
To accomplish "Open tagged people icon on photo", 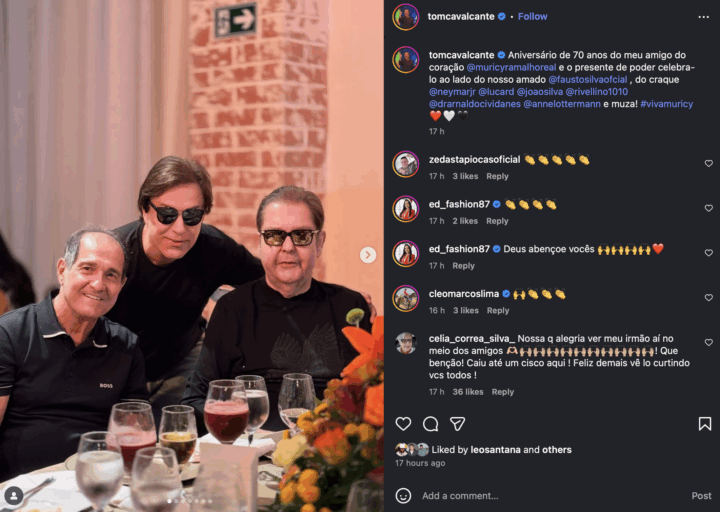I will [14, 495].
